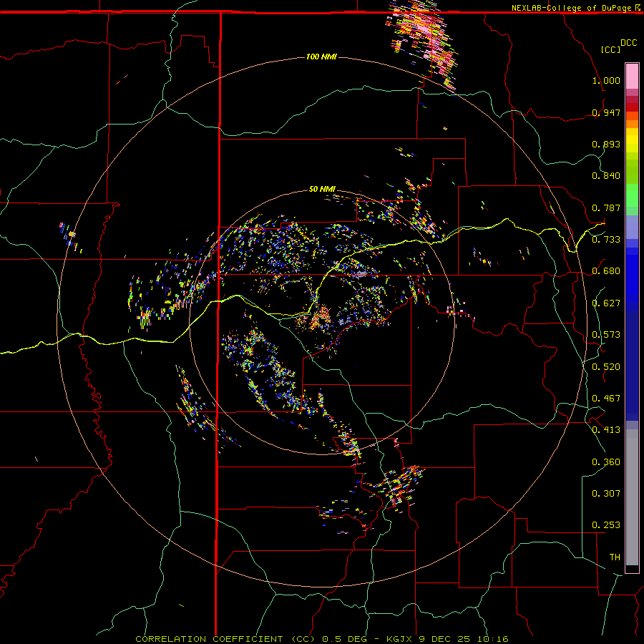Click the 0.573 scale value
This screenshot has height=644, width=644.
pos(606,335)
